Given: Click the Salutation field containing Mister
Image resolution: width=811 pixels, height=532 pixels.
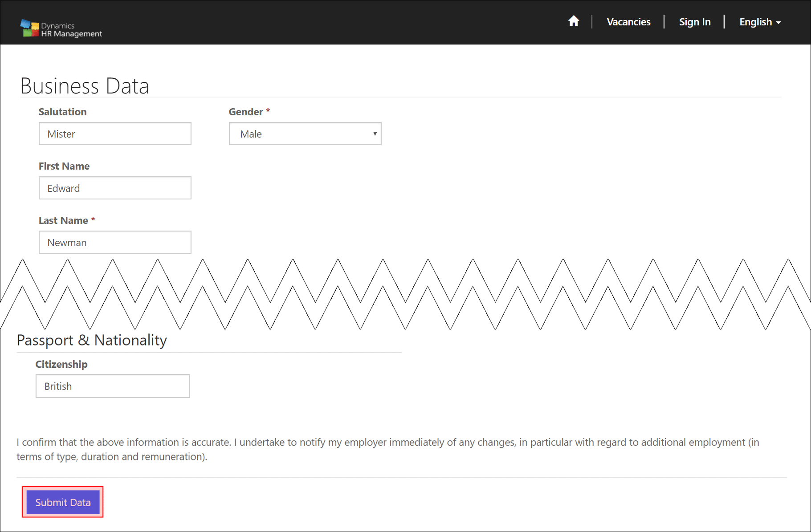Looking at the screenshot, I should point(115,134).
